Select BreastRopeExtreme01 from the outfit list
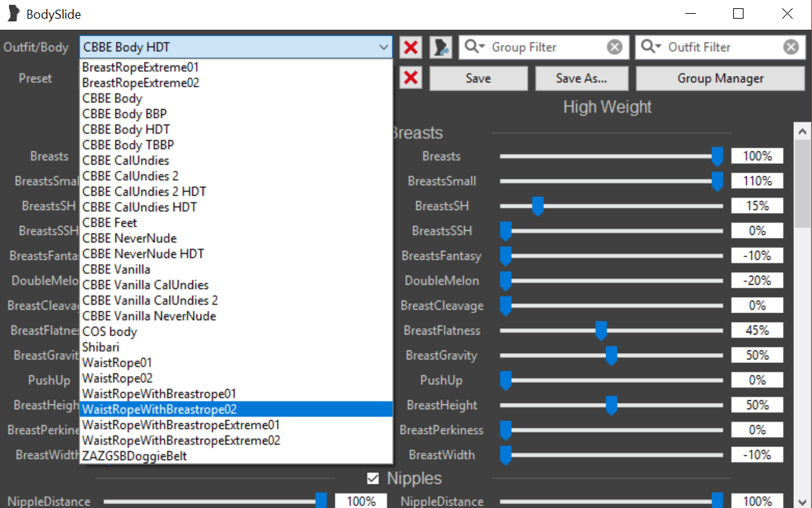Image resolution: width=812 pixels, height=508 pixels. coord(236,67)
